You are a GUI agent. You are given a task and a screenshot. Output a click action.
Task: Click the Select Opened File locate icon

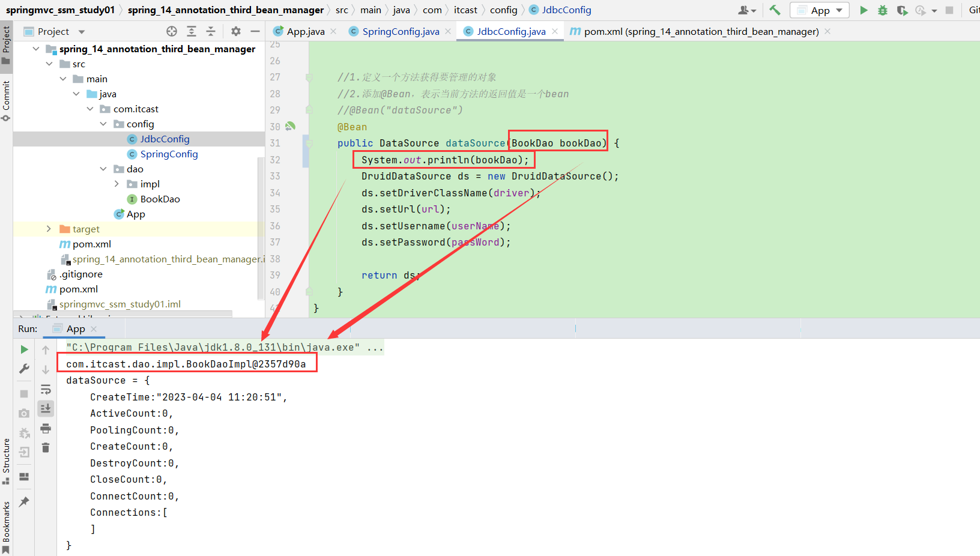[x=172, y=31]
